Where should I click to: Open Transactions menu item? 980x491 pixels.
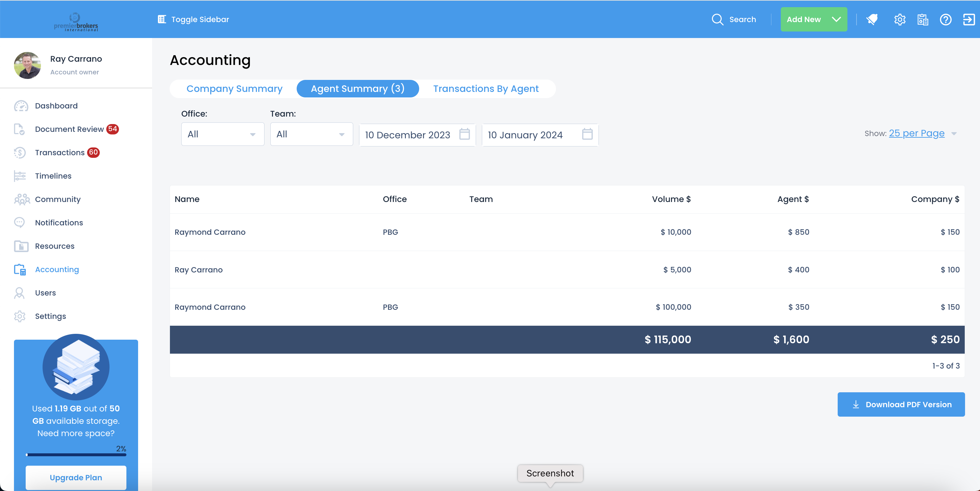click(x=60, y=153)
